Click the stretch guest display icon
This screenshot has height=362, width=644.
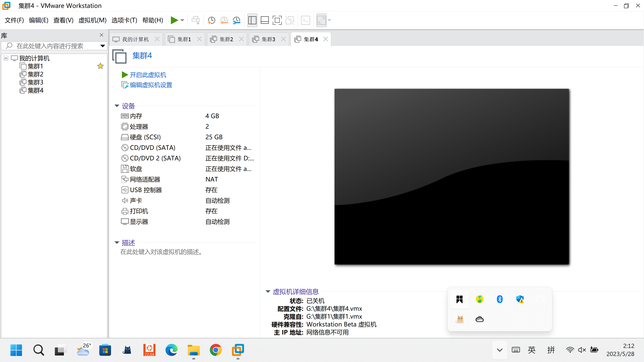pos(321,20)
